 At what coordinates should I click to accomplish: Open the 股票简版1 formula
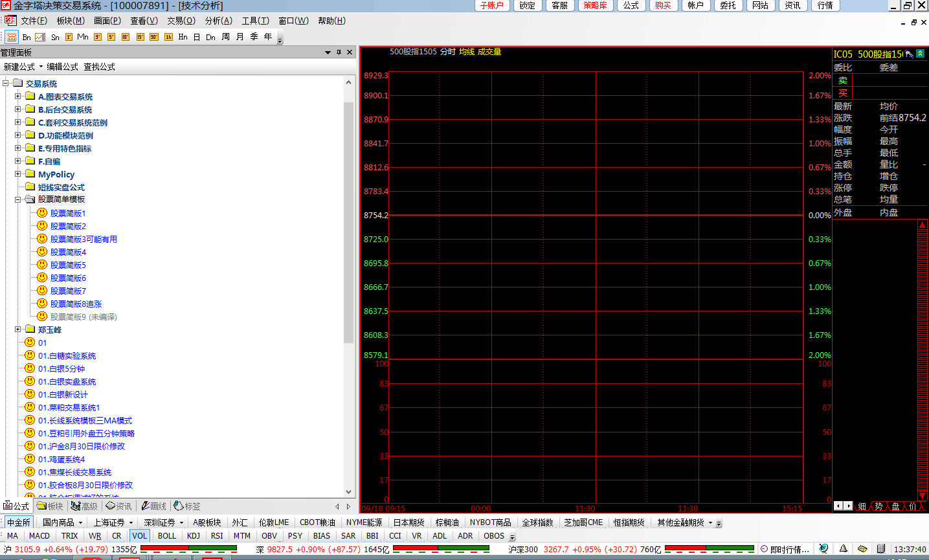coord(68,213)
